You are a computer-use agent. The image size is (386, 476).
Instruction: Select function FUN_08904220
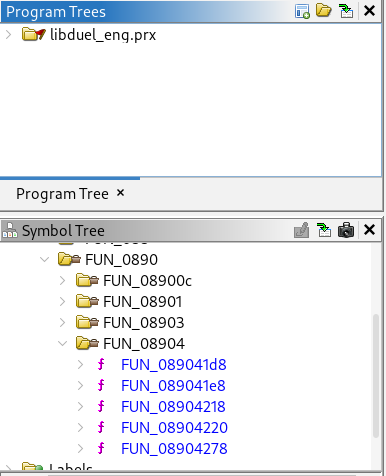pyautogui.click(x=174, y=428)
